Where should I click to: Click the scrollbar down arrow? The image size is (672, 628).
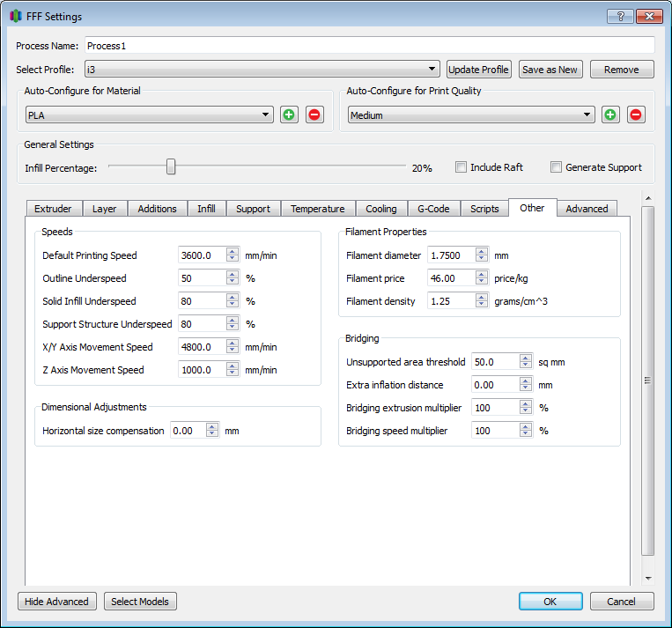648,579
